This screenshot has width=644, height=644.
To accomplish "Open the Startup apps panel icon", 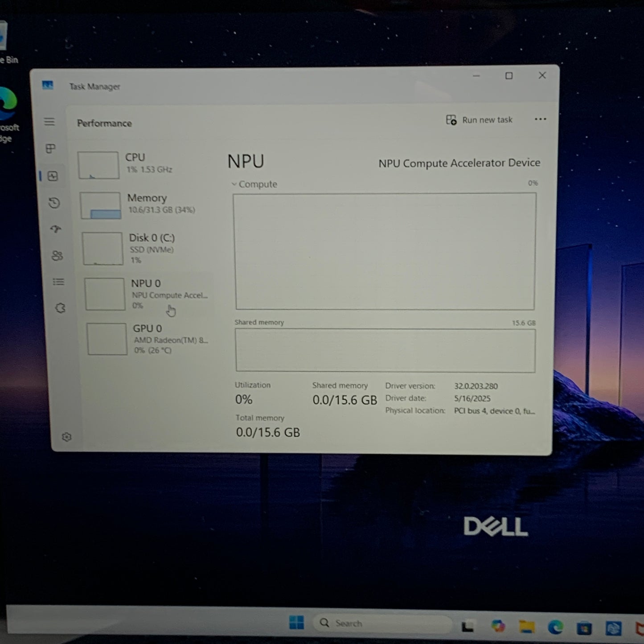I will coord(55,229).
